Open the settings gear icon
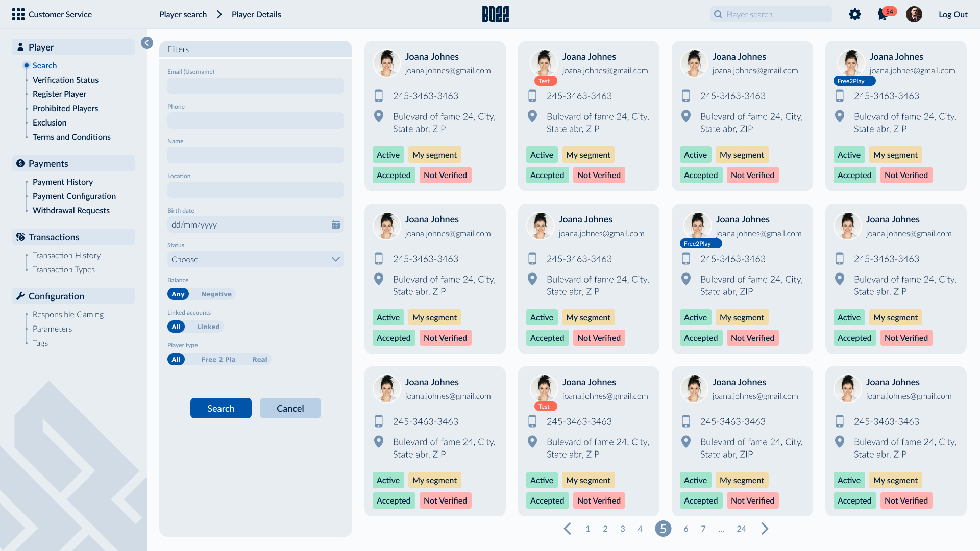The width and height of the screenshot is (980, 551). (x=855, y=14)
